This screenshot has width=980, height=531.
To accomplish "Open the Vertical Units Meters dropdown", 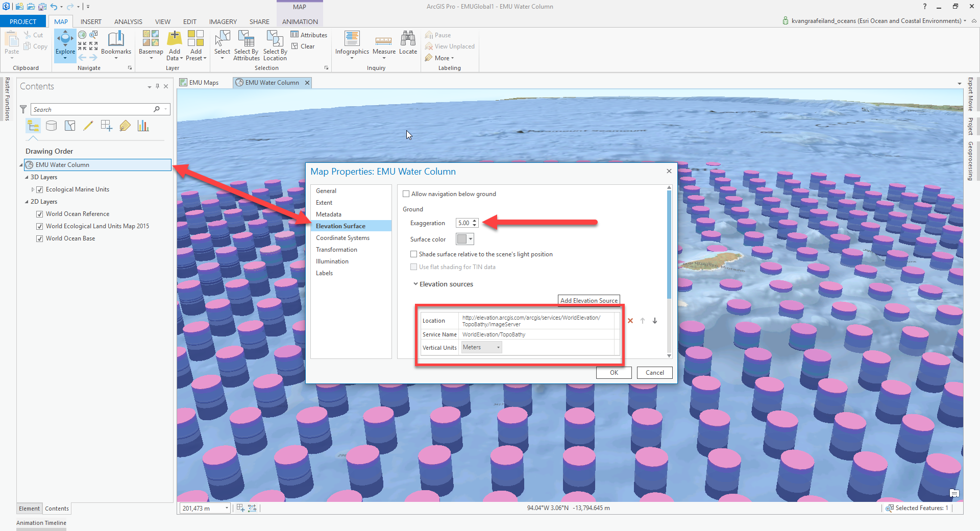I will pos(481,347).
